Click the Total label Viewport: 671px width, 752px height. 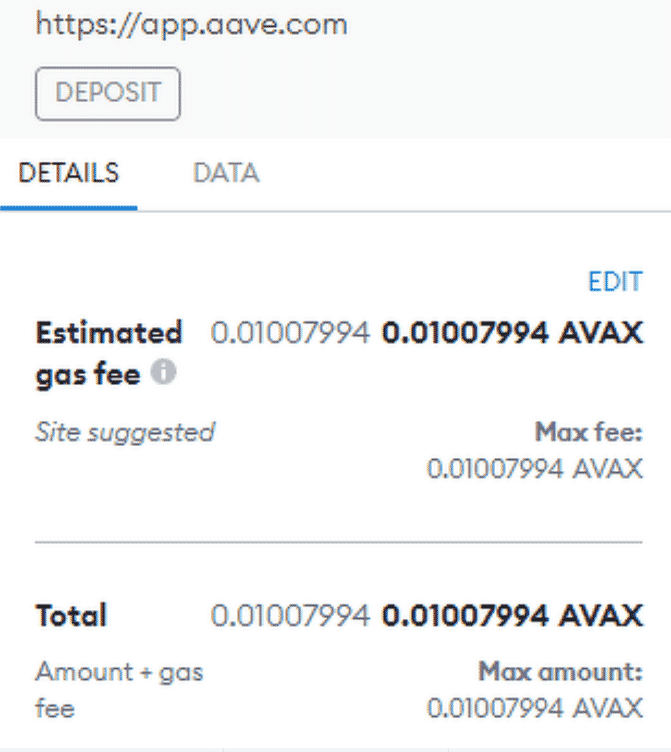coord(71,615)
